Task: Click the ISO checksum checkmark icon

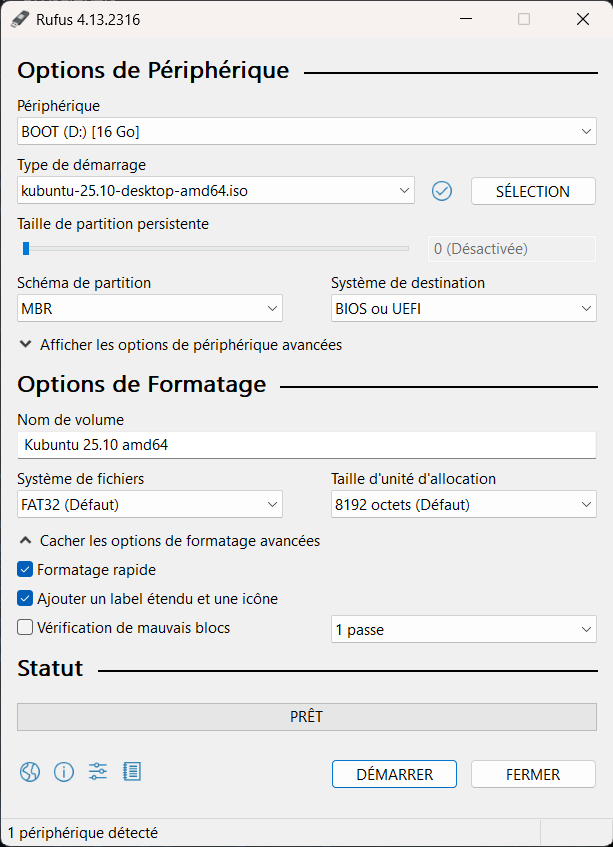Action: coord(442,191)
